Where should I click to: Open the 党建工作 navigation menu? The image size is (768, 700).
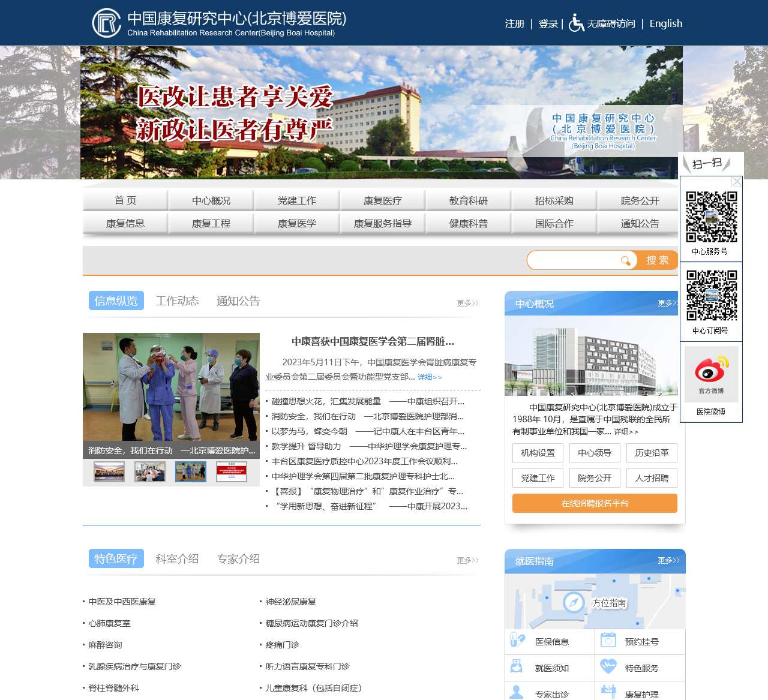(297, 200)
